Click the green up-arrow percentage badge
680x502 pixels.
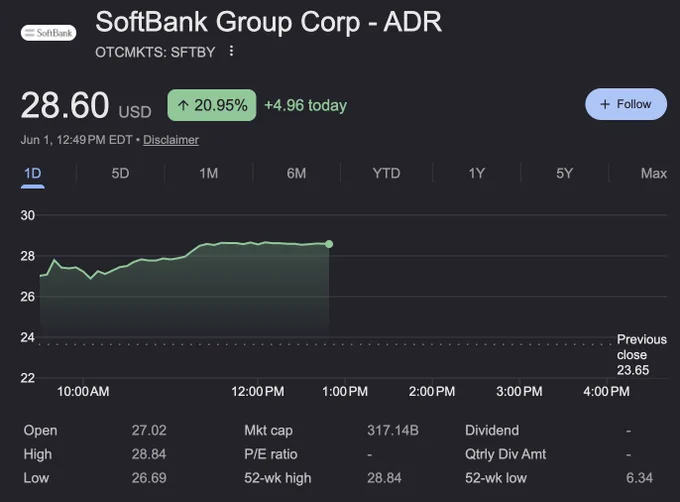pyautogui.click(x=212, y=105)
